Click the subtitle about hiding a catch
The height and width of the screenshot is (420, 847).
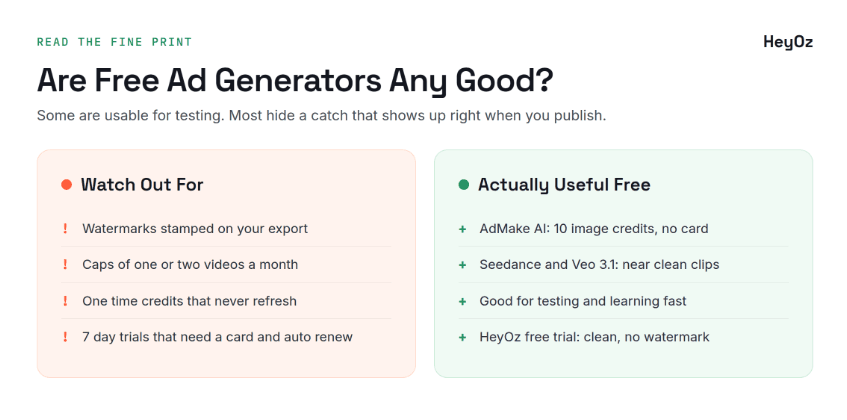[x=321, y=116]
